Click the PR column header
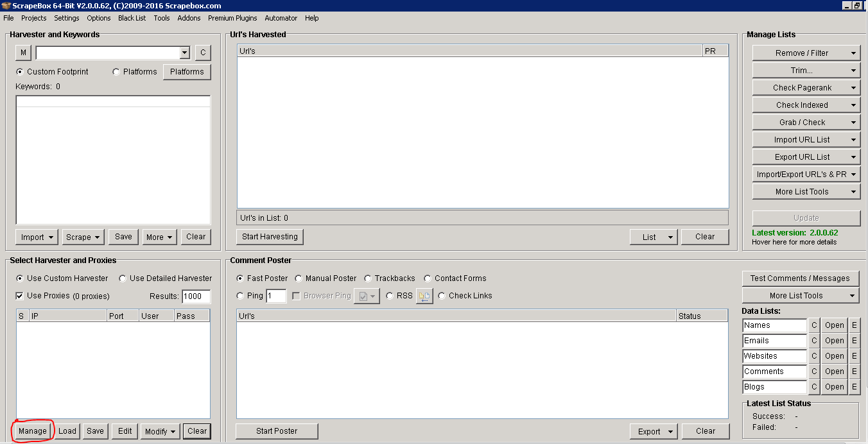 715,51
